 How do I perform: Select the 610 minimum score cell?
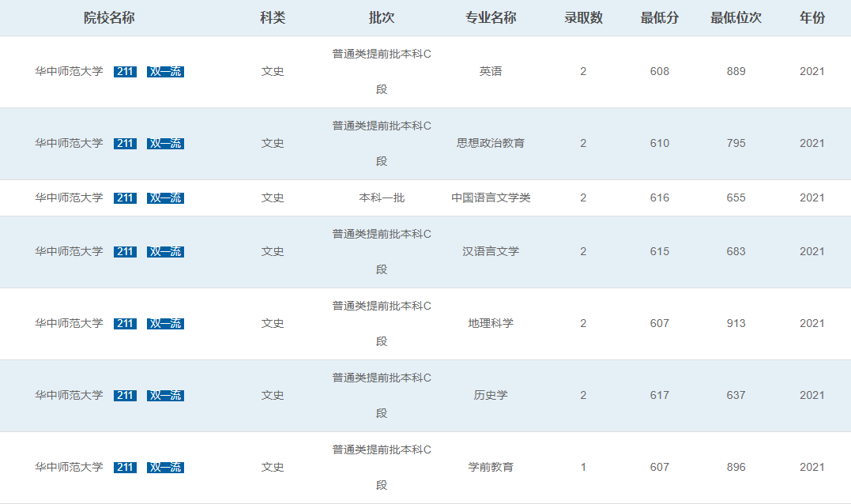tap(660, 143)
